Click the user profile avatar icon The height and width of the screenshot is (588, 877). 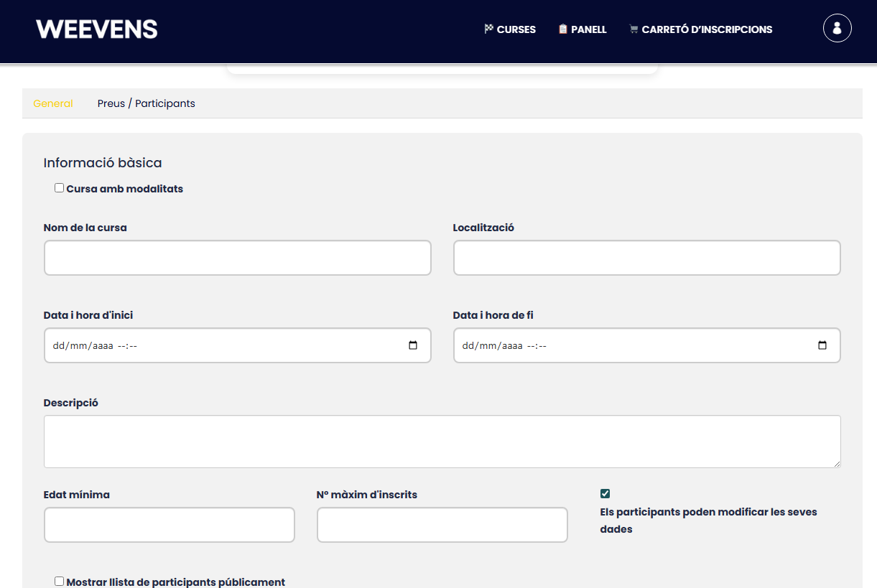click(x=837, y=29)
